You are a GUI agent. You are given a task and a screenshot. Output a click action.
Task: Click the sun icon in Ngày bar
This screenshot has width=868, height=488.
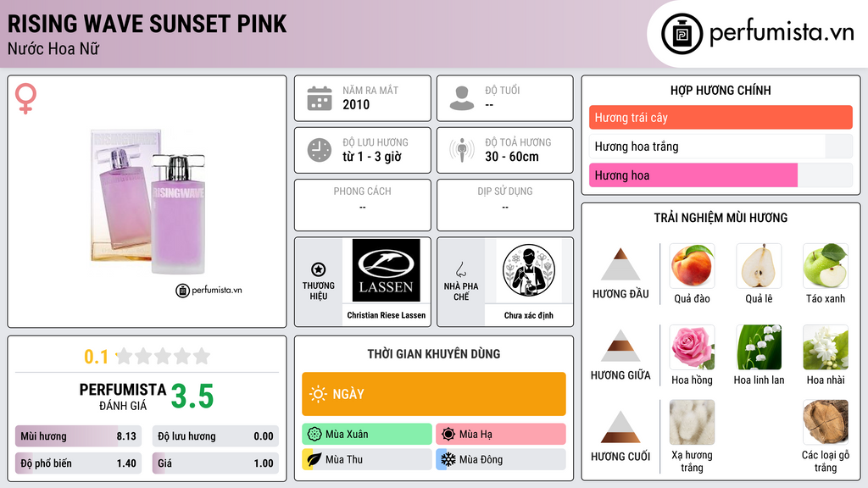point(318,394)
